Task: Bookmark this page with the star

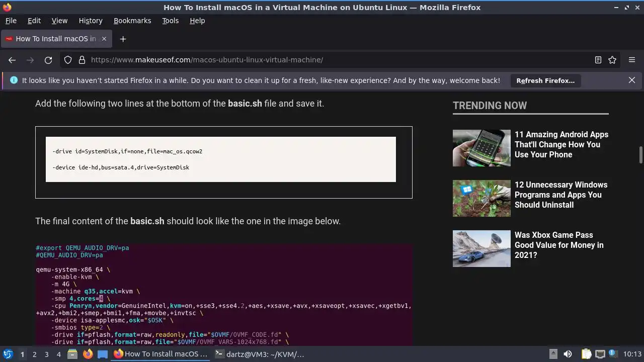Action: 612,60
